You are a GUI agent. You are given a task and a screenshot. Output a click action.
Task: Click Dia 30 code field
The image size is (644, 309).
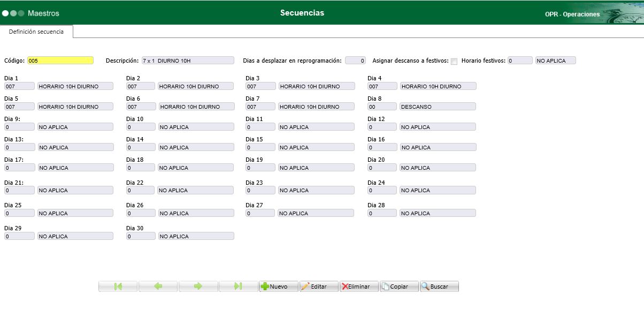tap(141, 236)
